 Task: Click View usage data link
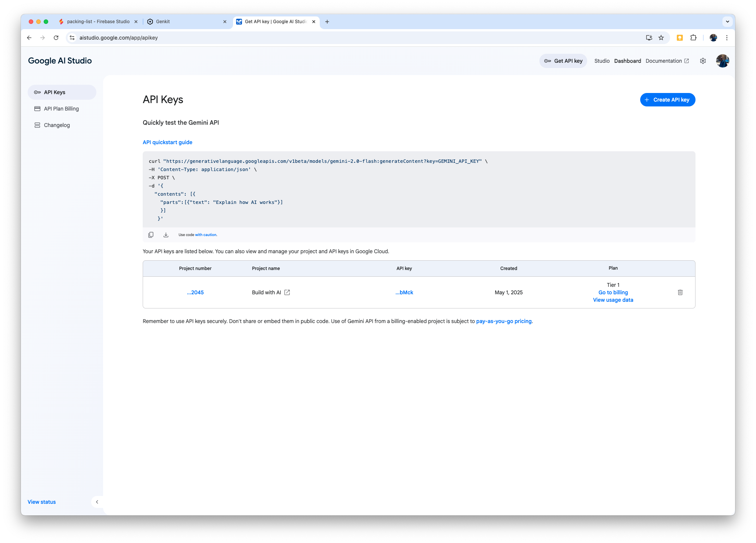pos(613,300)
